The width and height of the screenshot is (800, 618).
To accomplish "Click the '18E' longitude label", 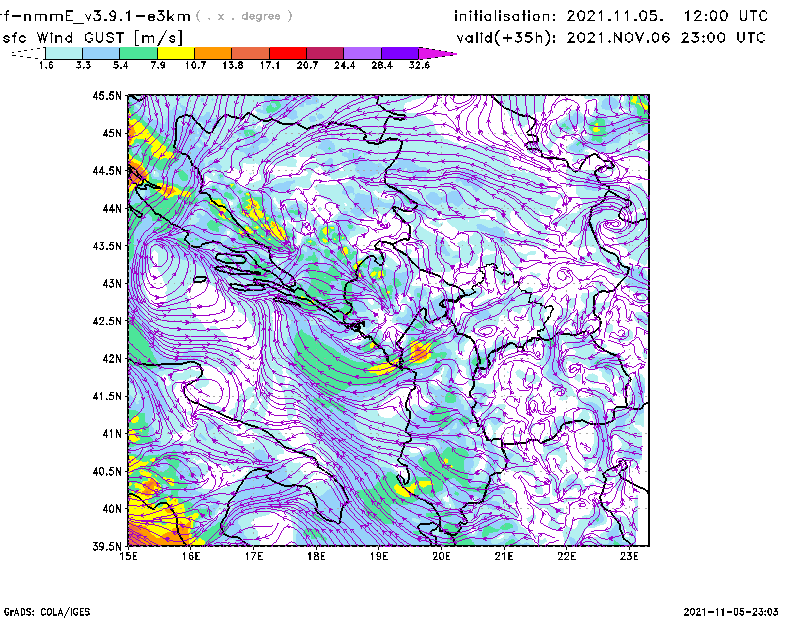I will [x=316, y=556].
